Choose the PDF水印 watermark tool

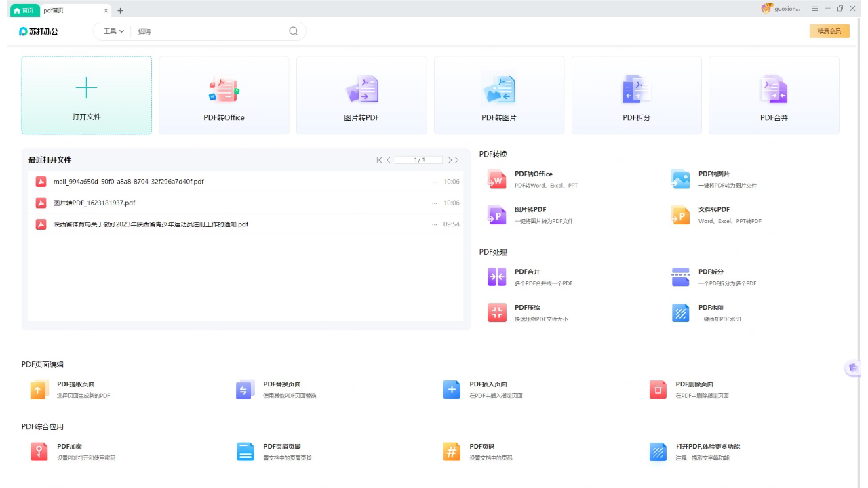(x=680, y=312)
